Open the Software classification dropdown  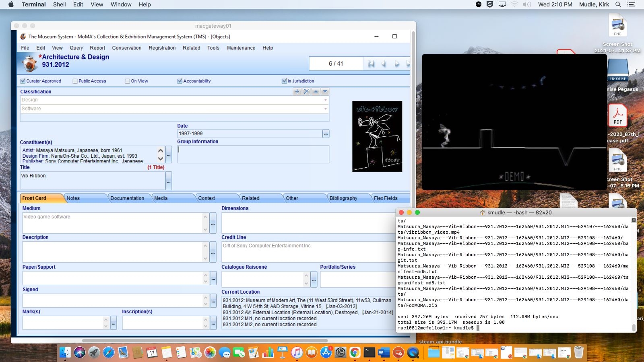pos(325,109)
